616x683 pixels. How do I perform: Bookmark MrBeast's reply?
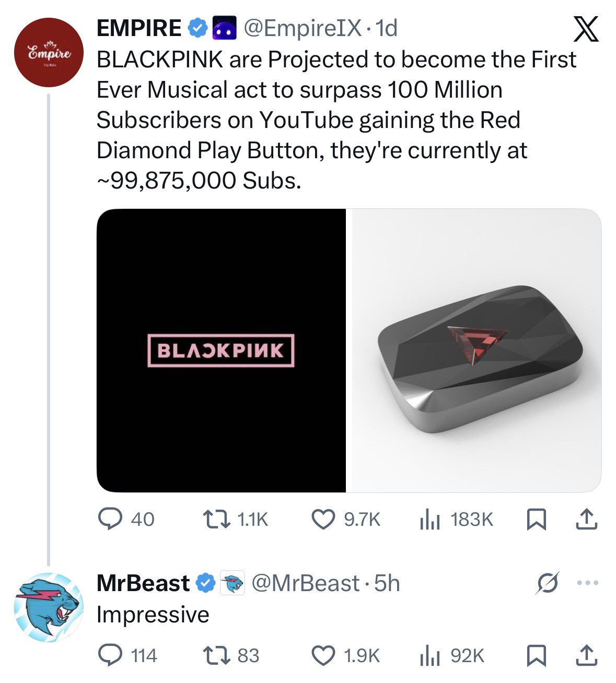535,655
